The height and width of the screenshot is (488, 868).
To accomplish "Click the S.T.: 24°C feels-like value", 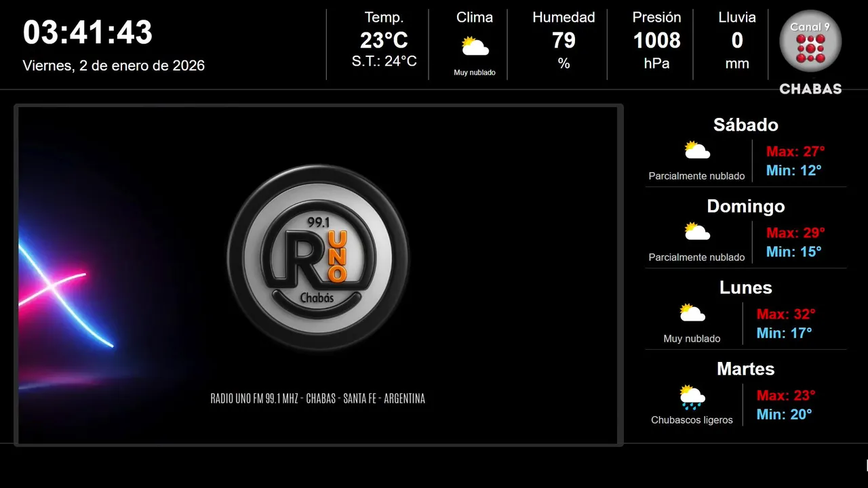I will click(384, 61).
